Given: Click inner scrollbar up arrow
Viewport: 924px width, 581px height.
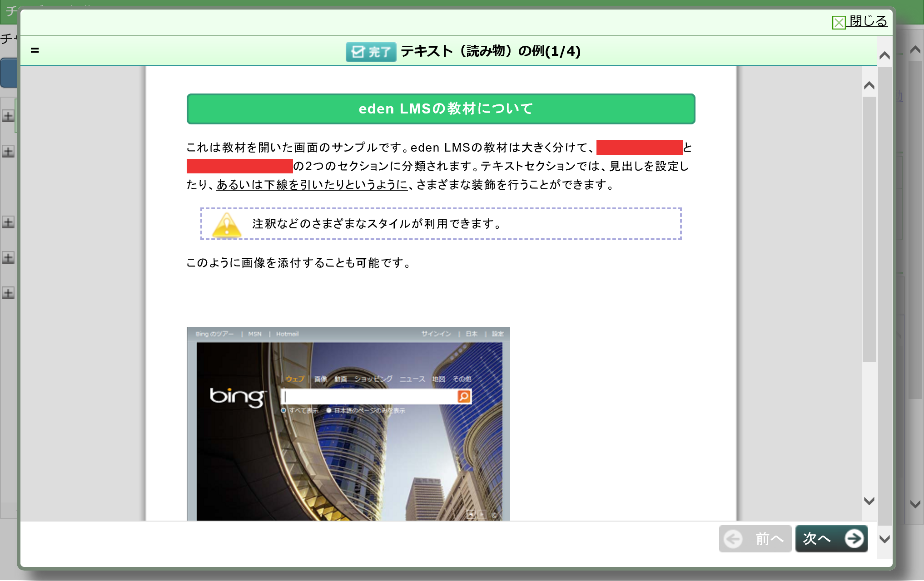Looking at the screenshot, I should click(x=869, y=85).
